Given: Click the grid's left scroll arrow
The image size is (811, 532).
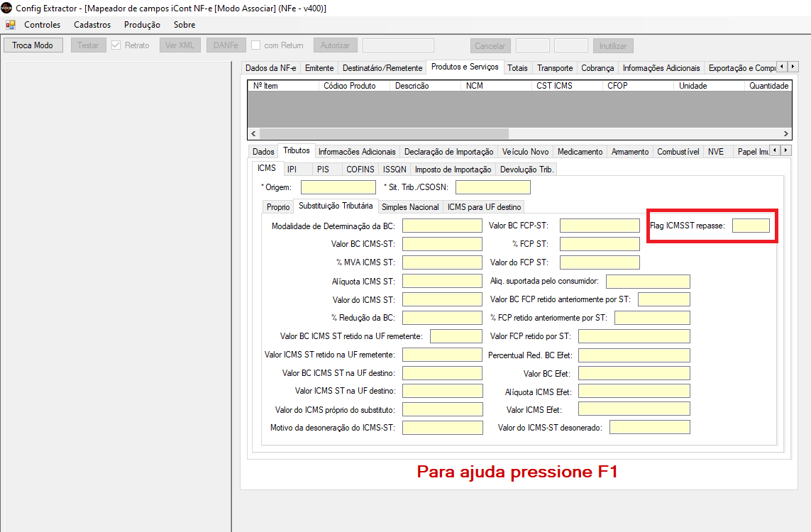Looking at the screenshot, I should click(253, 134).
